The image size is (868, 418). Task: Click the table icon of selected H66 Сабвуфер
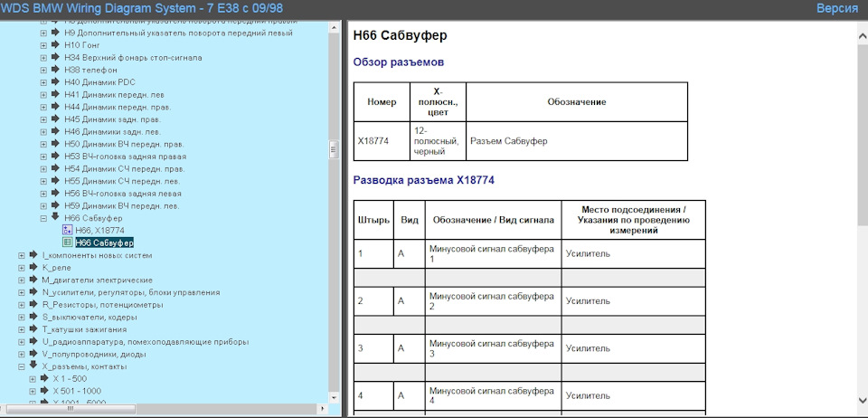click(68, 242)
